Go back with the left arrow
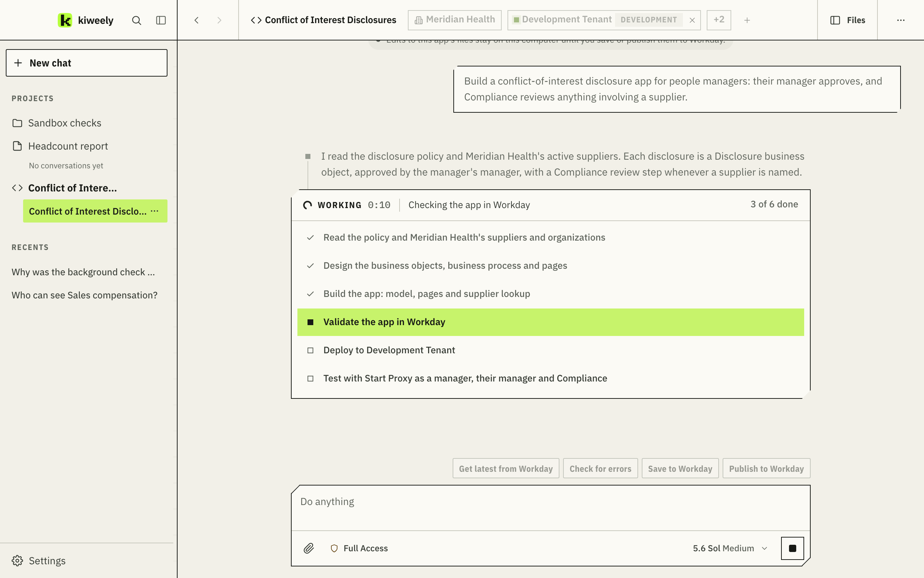 (x=196, y=20)
